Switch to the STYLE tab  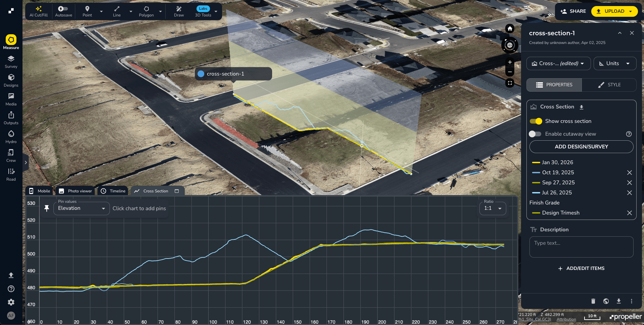pos(609,85)
